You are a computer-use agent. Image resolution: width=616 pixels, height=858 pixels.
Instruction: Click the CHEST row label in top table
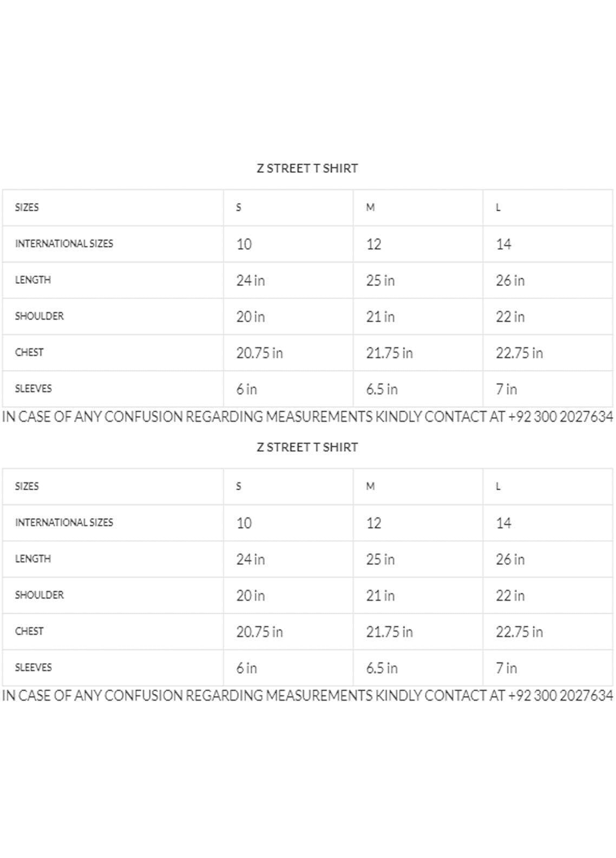click(29, 353)
